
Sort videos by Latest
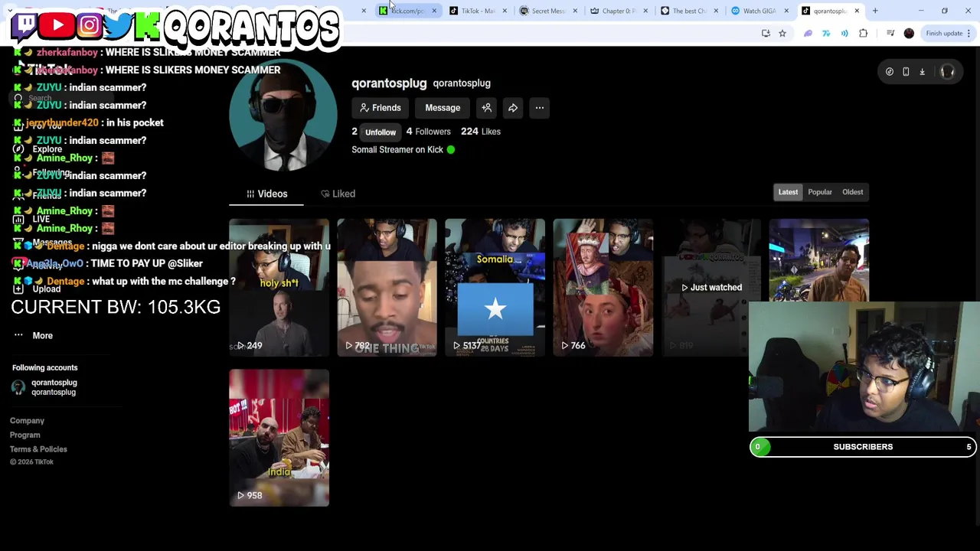[788, 192]
